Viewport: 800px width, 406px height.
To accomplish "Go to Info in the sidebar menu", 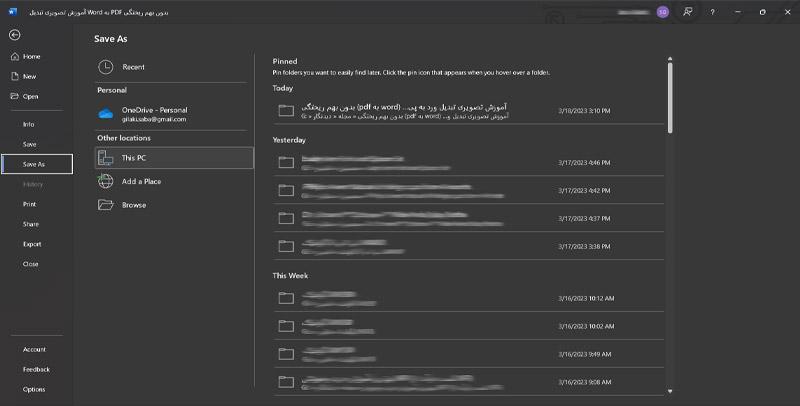I will click(x=29, y=124).
